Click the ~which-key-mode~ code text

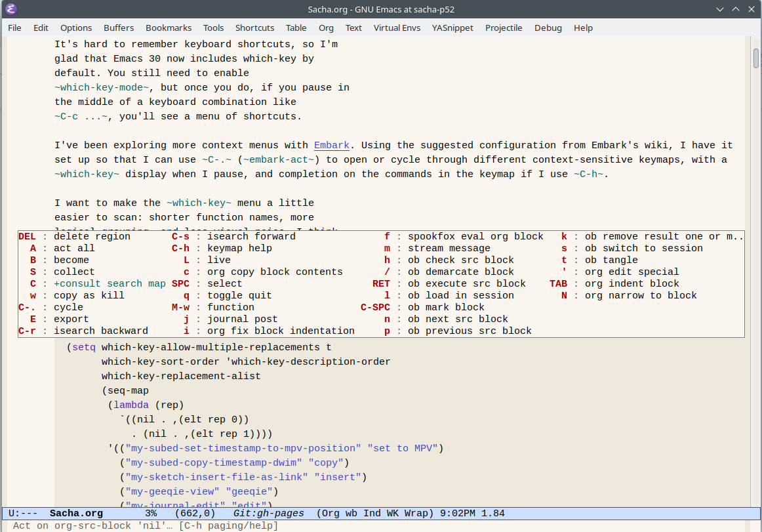102,87
